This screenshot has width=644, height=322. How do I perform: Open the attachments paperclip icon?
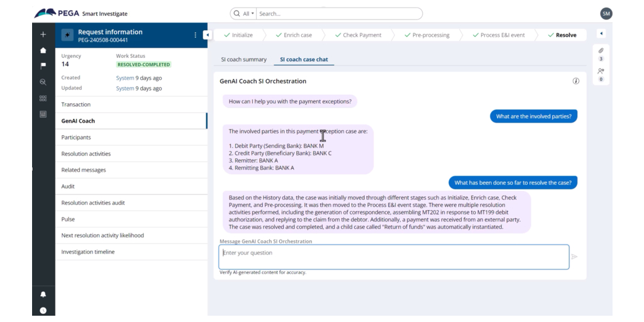[x=601, y=50]
